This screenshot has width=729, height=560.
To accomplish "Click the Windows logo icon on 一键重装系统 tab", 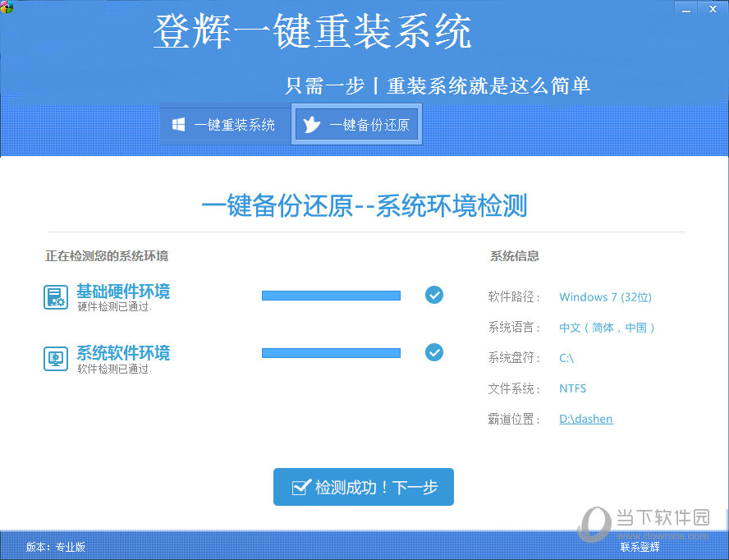I will (x=178, y=125).
